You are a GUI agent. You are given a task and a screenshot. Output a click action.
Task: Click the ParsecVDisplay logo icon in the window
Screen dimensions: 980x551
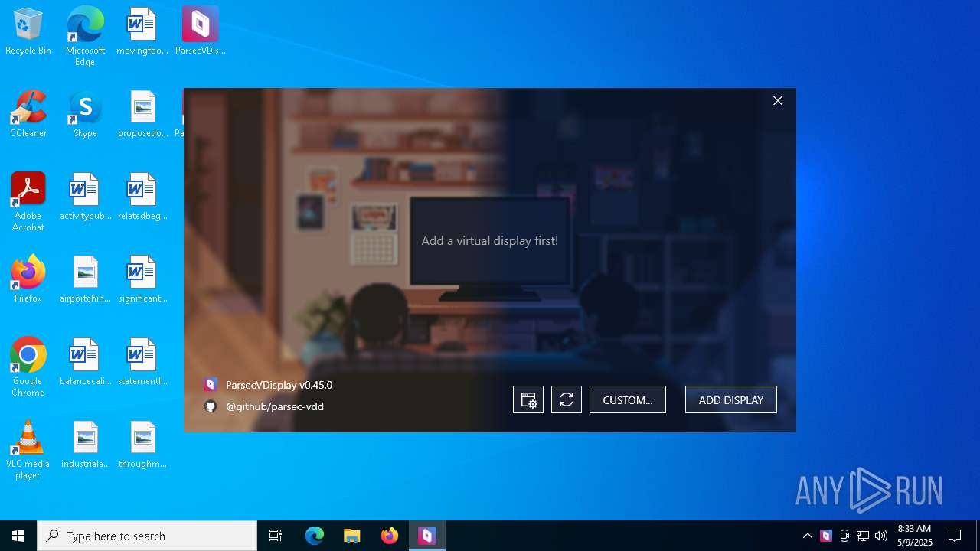coord(211,385)
